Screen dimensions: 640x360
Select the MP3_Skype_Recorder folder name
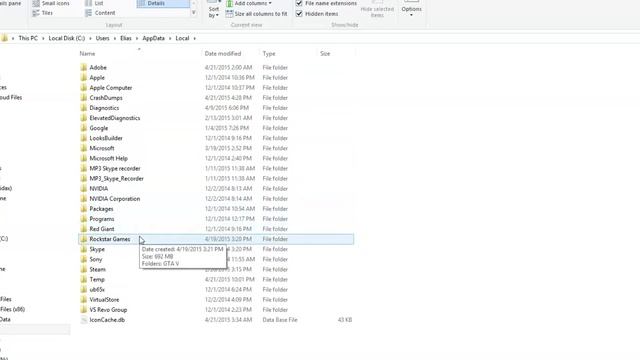pyautogui.click(x=116, y=178)
